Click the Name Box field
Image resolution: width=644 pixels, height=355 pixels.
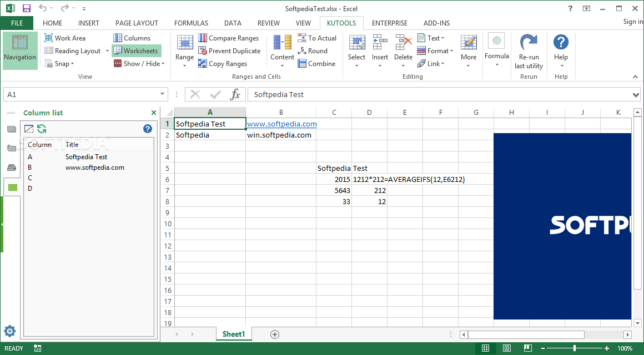pos(81,94)
